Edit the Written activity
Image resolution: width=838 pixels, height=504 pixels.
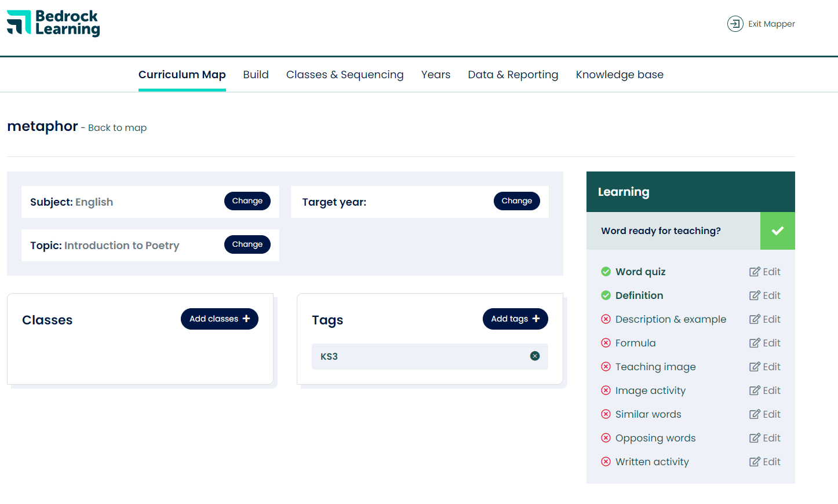click(765, 462)
